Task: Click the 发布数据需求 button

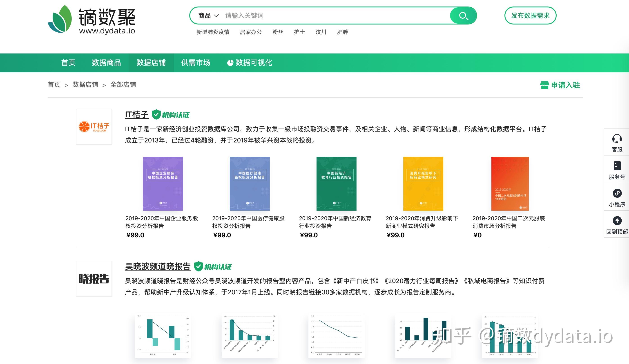Action: click(x=530, y=16)
